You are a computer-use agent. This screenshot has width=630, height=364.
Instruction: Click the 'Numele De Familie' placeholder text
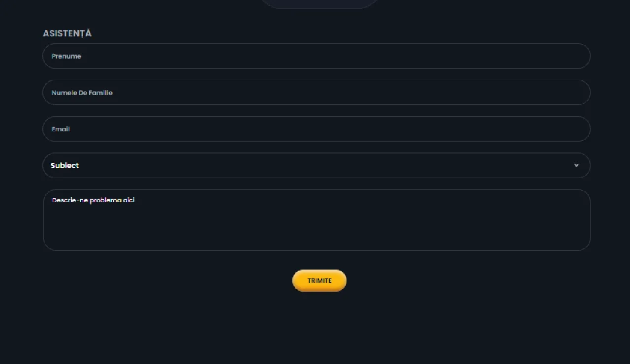point(82,92)
